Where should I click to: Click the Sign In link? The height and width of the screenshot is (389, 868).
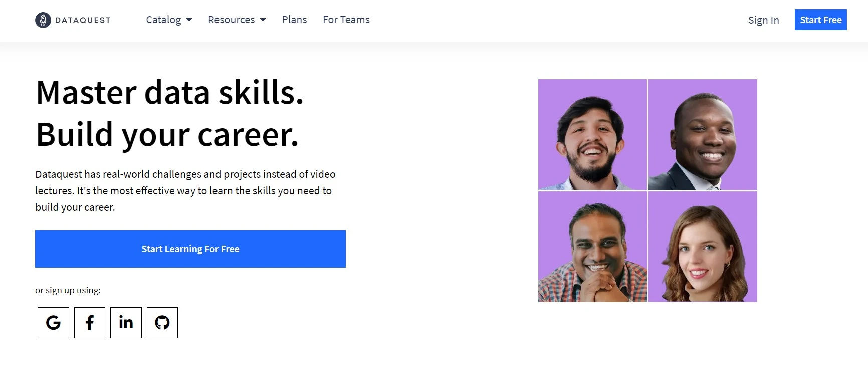pos(763,20)
